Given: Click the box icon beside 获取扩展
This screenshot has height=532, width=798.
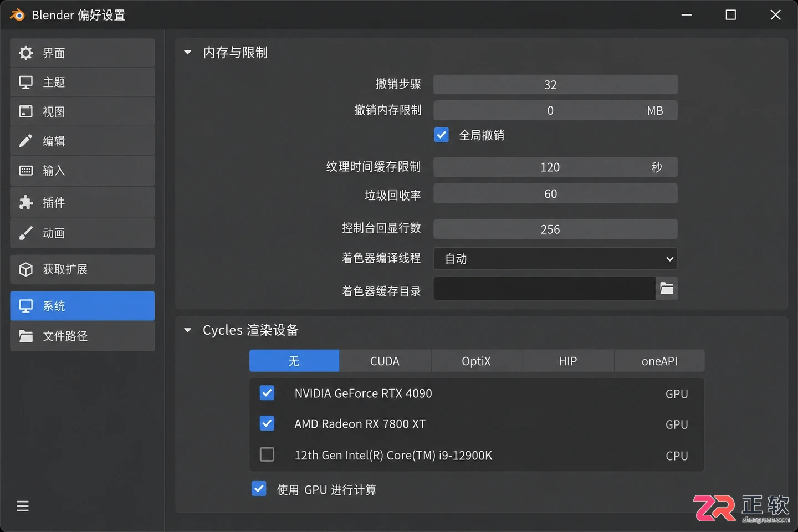Looking at the screenshot, I should (25, 269).
